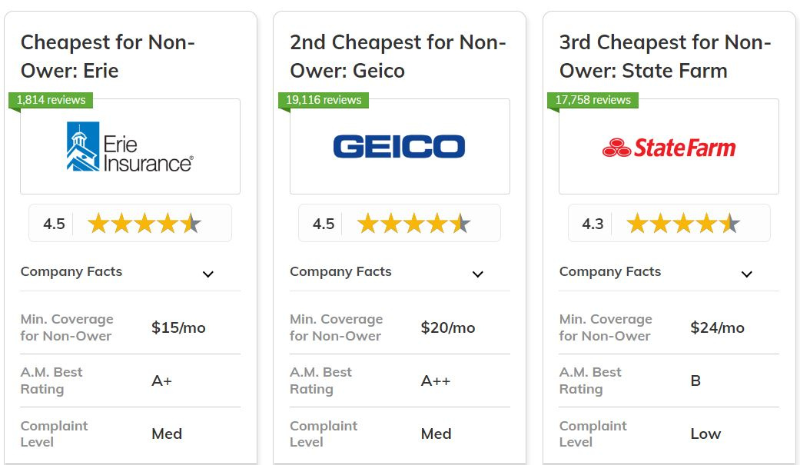Viewport: 800px width, 465px height.
Task: Click the State Farm logo
Action: tap(669, 148)
